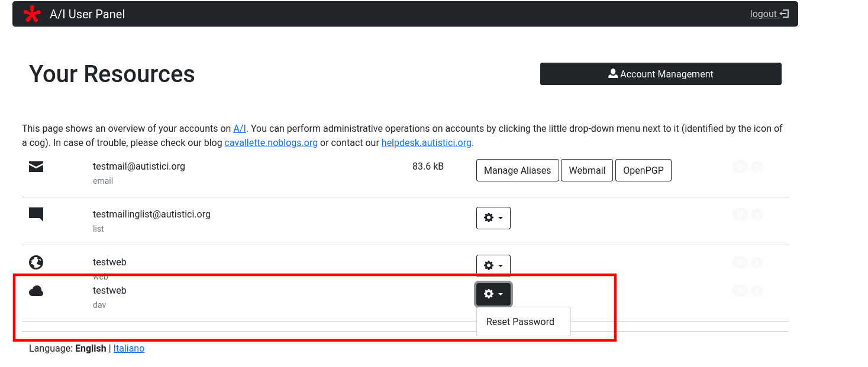Click the Account Management button
Viewport: 868px width, 367px height.
(660, 74)
